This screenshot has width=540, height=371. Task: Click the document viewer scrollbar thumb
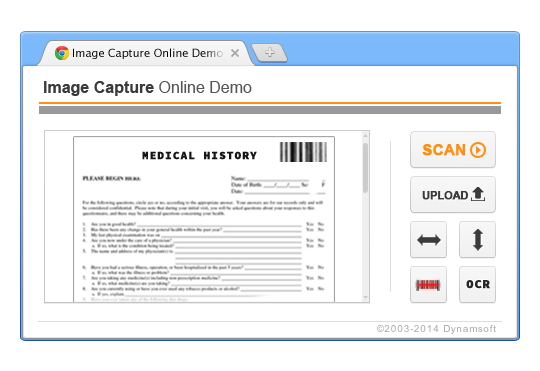point(365,168)
